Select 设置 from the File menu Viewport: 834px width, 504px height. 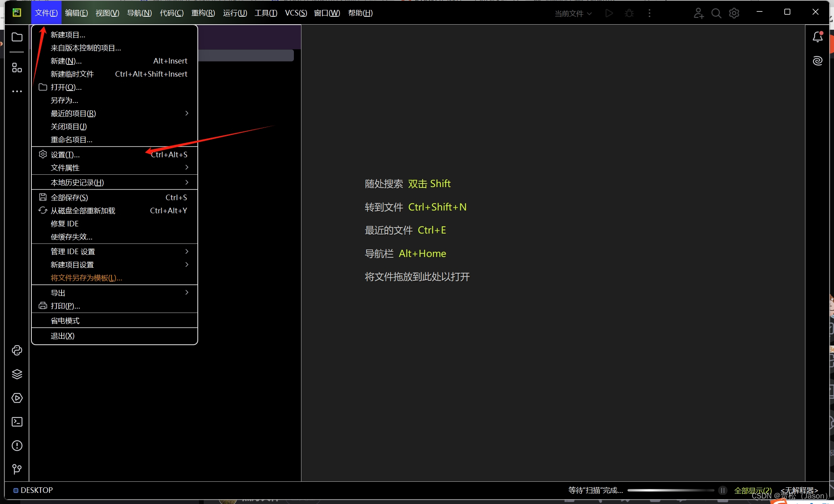tap(65, 155)
